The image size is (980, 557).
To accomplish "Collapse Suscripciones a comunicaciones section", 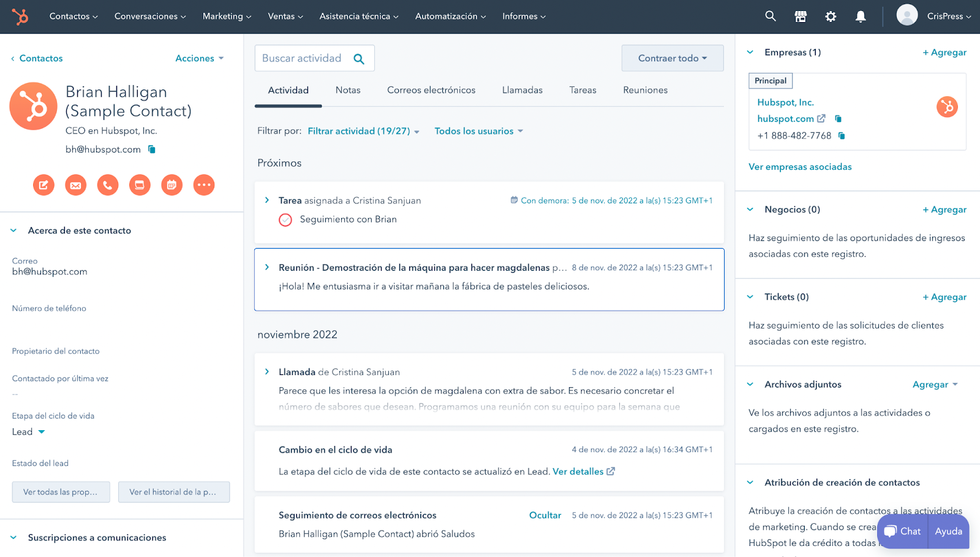I will point(13,537).
